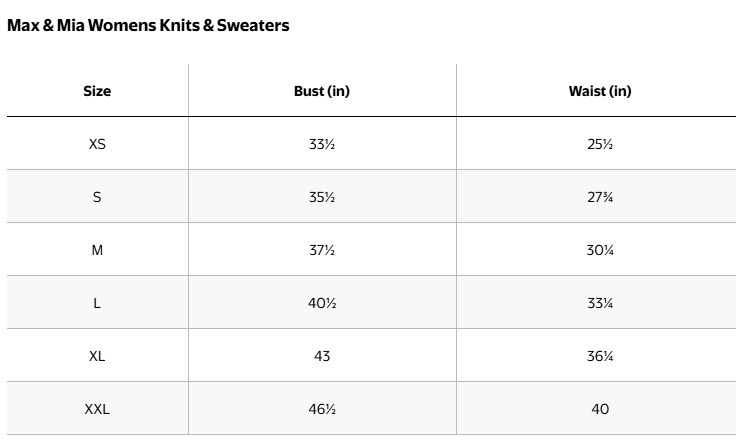Viewport: 736px width, 447px height.
Task: Click the 33½ bust value for XS
Action: click(322, 144)
